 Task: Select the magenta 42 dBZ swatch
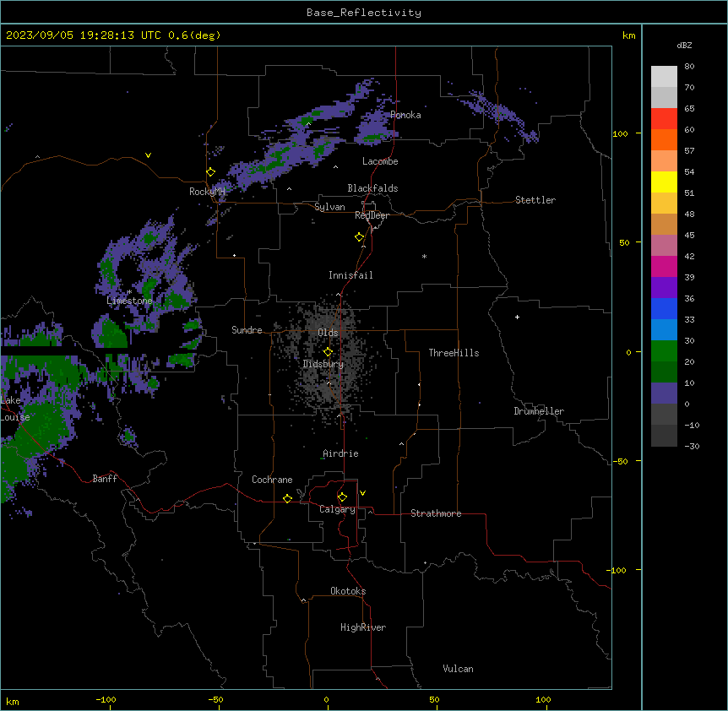click(x=664, y=266)
